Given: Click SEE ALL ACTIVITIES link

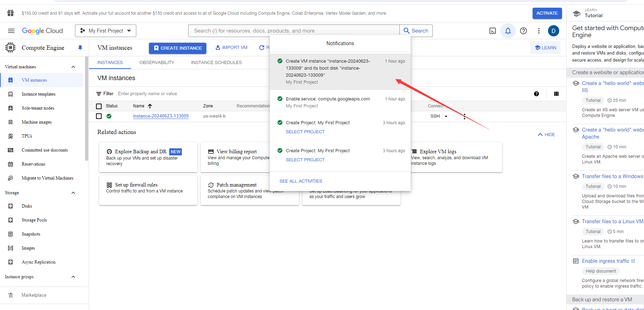Looking at the screenshot, I should [301, 181].
